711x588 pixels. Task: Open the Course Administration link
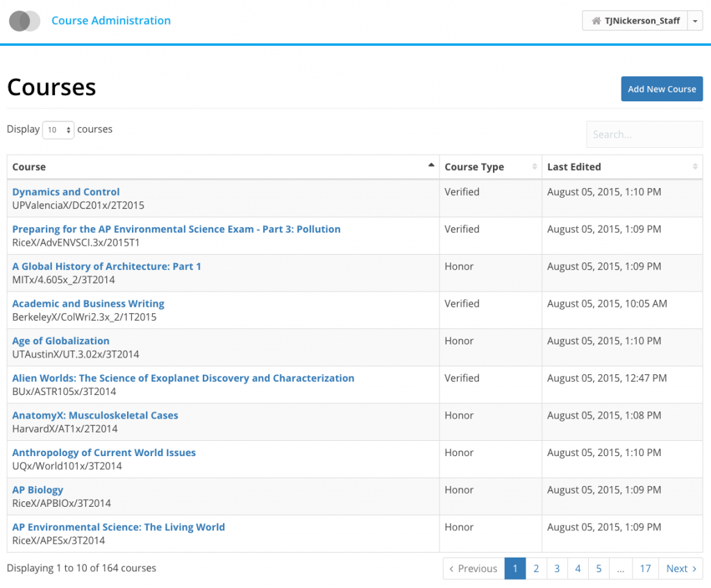point(111,21)
